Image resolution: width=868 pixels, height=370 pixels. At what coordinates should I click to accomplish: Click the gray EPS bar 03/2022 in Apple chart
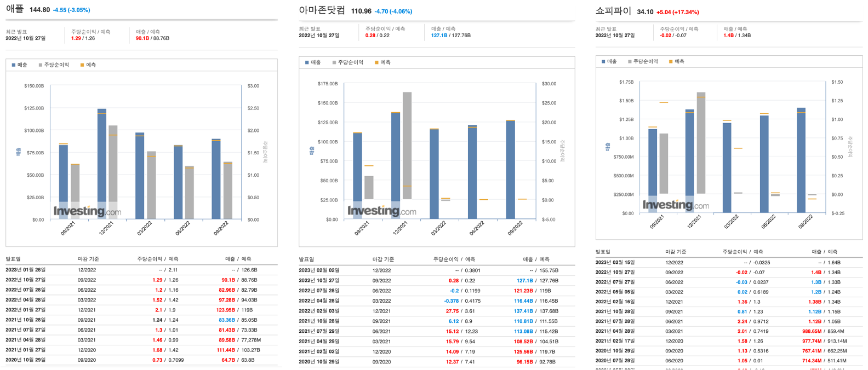coord(151,186)
